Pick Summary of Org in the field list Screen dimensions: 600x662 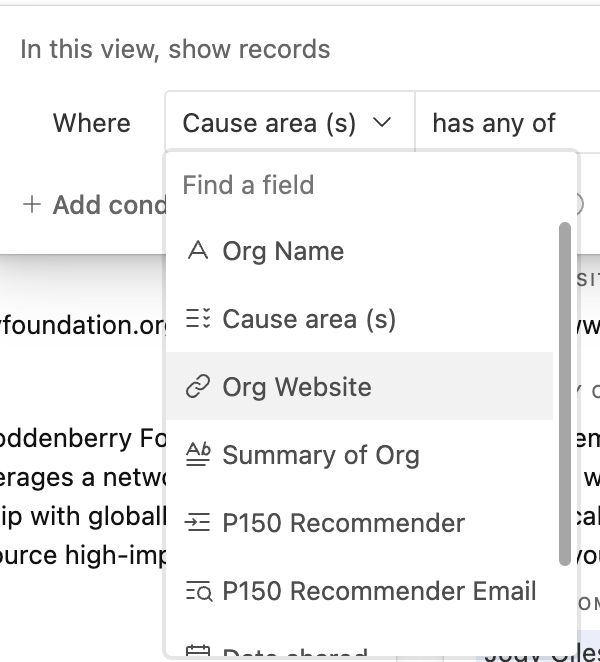pos(359,455)
